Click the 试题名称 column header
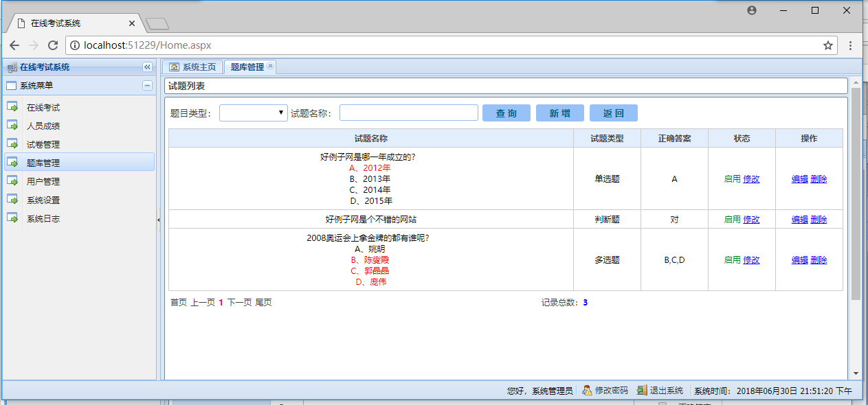Screen dimensions: 868x405 [x=371, y=138]
